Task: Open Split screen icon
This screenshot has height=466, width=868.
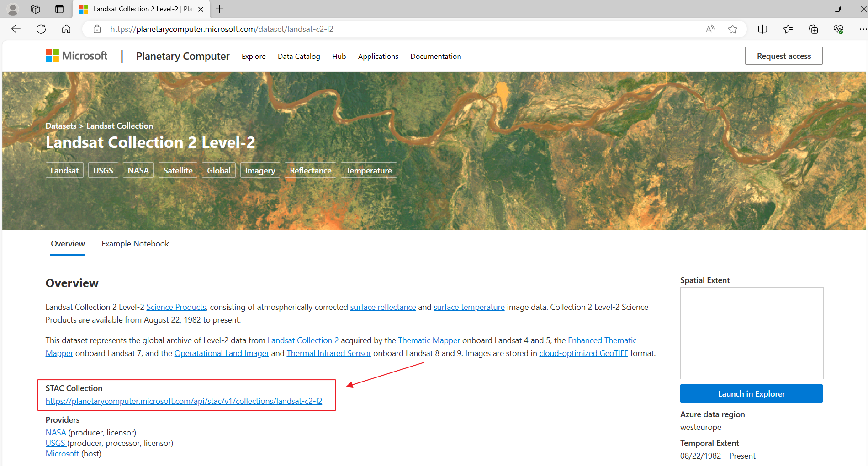Action: 762,29
